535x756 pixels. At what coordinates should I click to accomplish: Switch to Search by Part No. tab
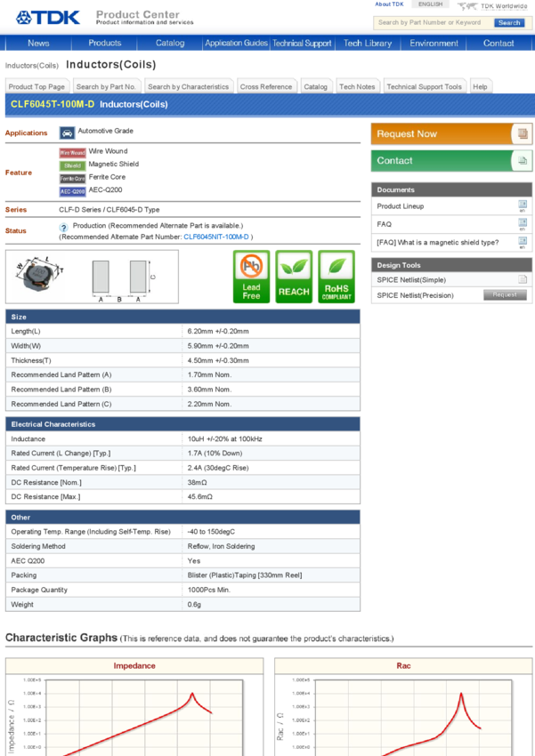106,86
